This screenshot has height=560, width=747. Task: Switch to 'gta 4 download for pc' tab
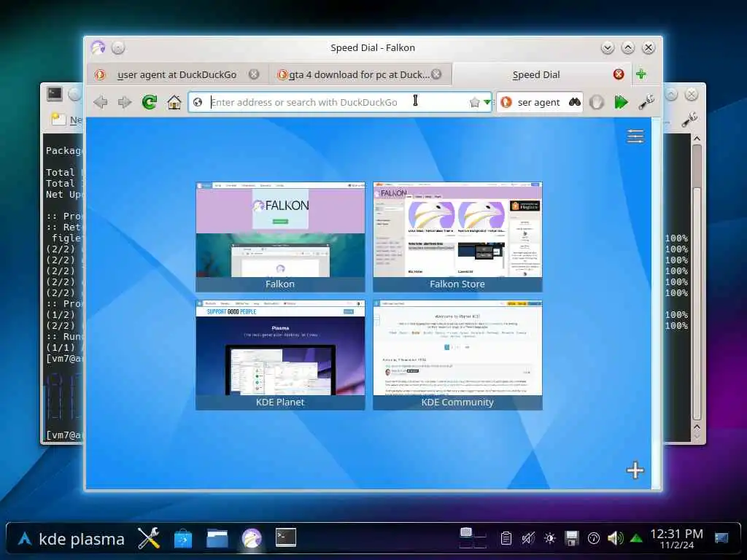(359, 74)
